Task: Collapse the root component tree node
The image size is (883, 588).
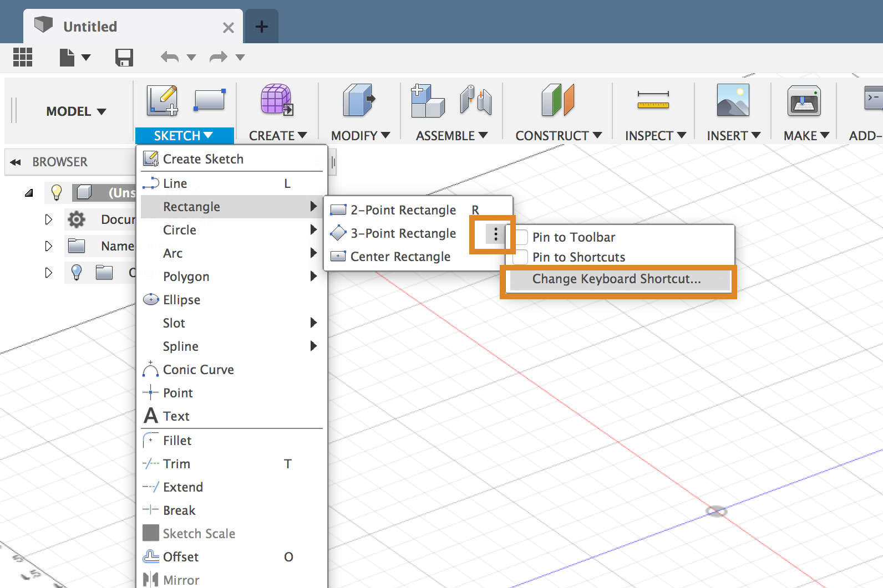Action: pyautogui.click(x=29, y=193)
